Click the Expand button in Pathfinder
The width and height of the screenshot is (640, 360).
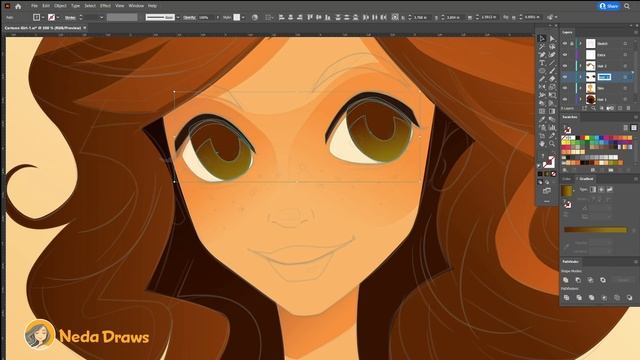623,280
